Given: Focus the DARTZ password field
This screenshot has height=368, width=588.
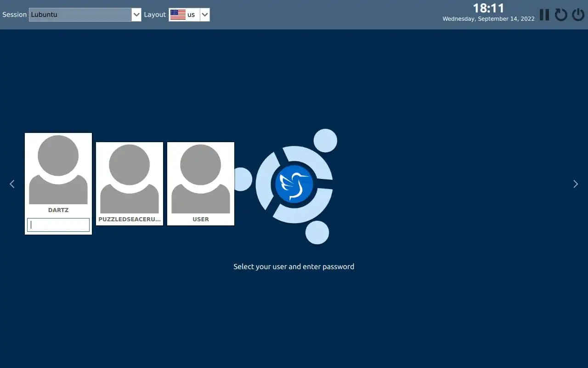Looking at the screenshot, I should (58, 225).
